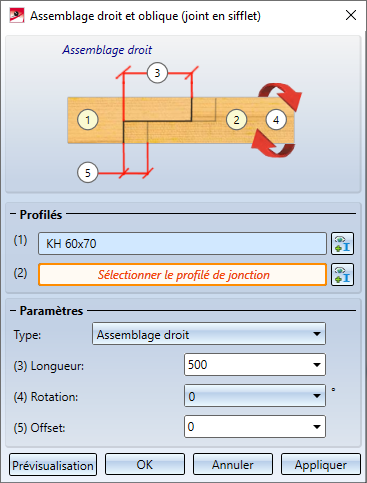
Task: Click circled number 3 in diagram
Action: (157, 73)
